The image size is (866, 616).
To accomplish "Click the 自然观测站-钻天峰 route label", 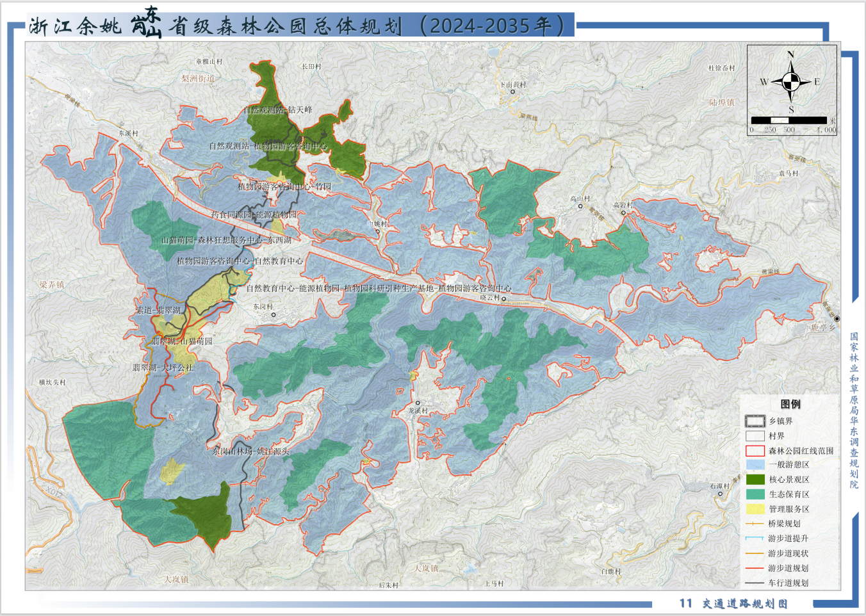I will [x=278, y=110].
